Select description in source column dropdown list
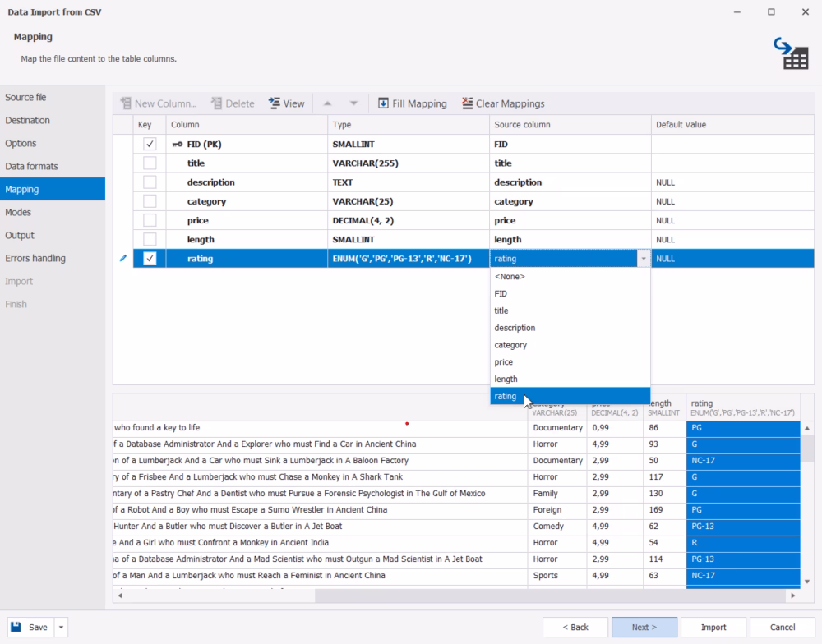Screen dimensions: 822x644 click(570, 328)
